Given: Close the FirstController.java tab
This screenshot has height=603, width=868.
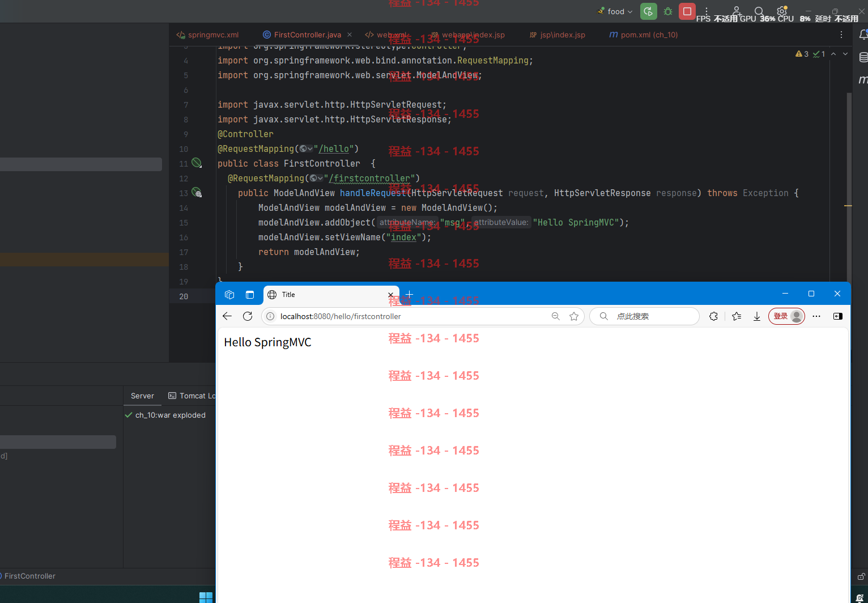Looking at the screenshot, I should [x=350, y=35].
